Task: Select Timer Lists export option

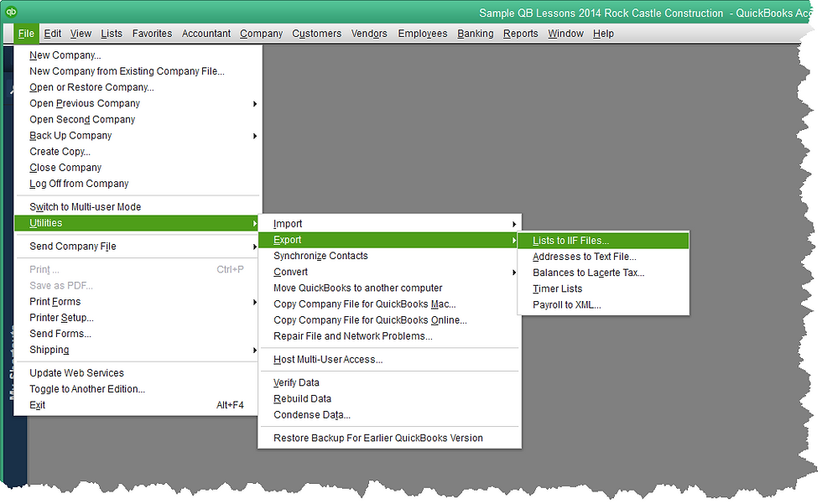Action: click(603, 289)
